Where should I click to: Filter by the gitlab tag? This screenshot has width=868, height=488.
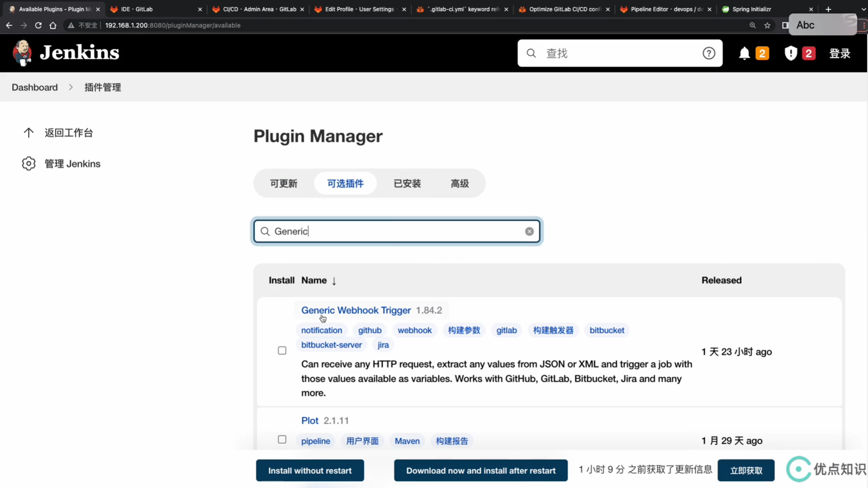pyautogui.click(x=506, y=330)
